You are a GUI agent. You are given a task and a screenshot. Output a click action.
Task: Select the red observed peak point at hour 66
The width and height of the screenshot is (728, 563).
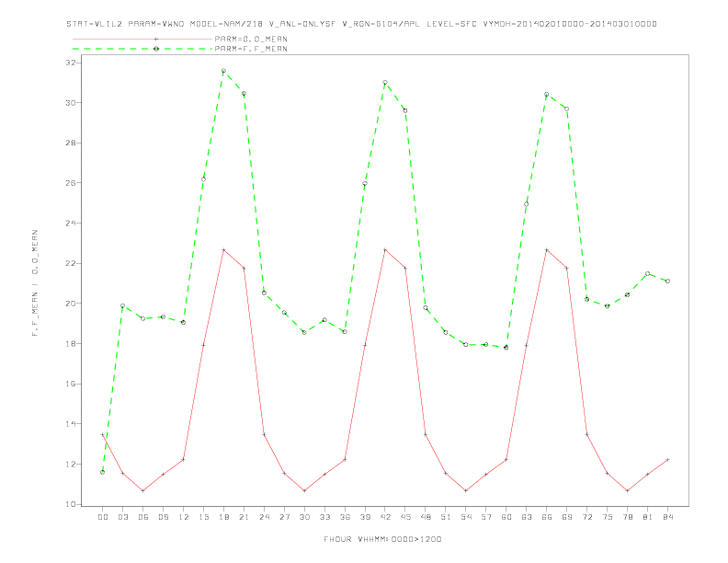547,250
